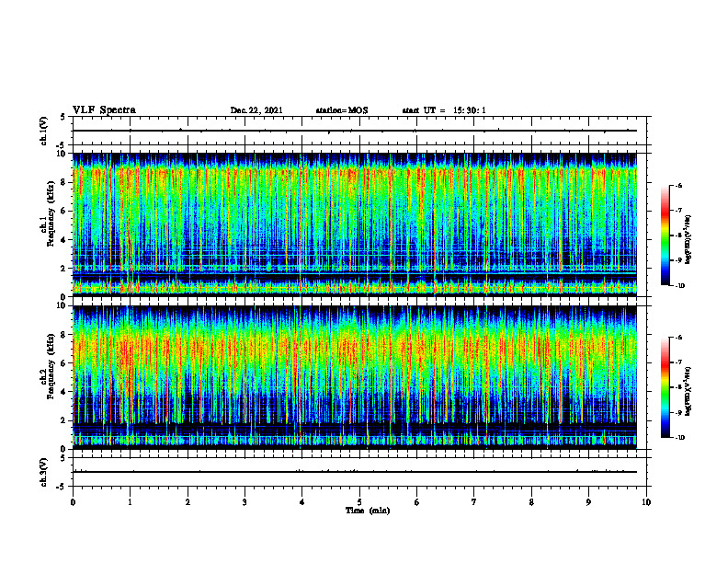This screenshot has width=728, height=563.
Task: Click the "-10" label on lower colorbar
Action: point(679,437)
